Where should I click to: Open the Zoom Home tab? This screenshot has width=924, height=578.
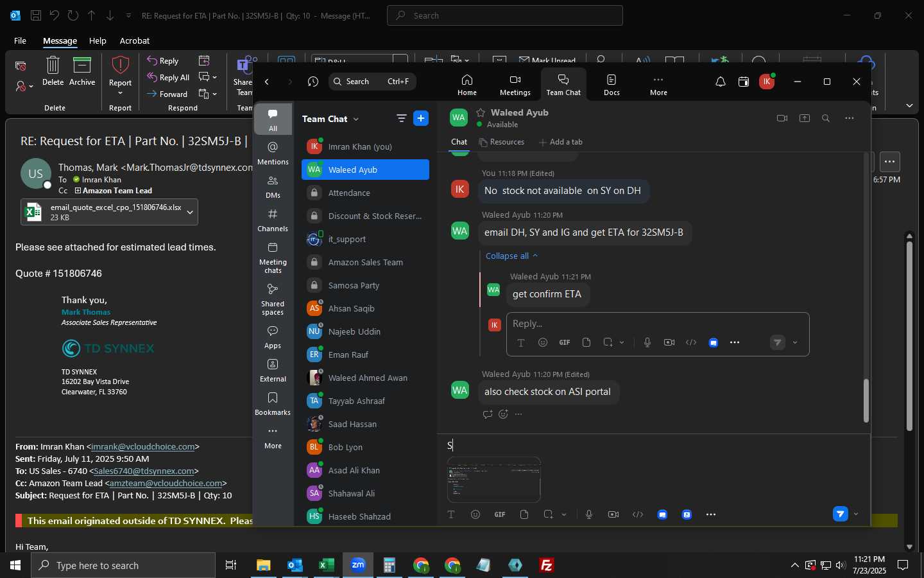tap(466, 84)
